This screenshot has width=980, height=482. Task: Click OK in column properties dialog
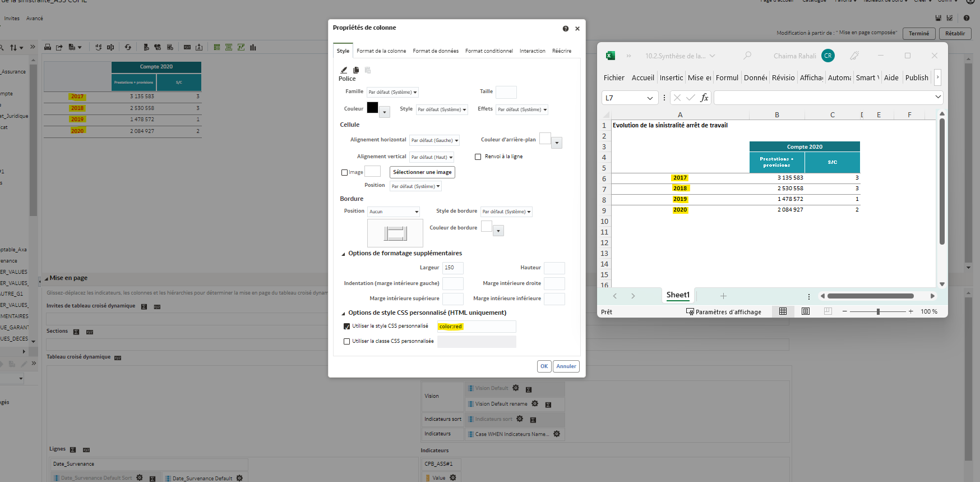pyautogui.click(x=544, y=366)
